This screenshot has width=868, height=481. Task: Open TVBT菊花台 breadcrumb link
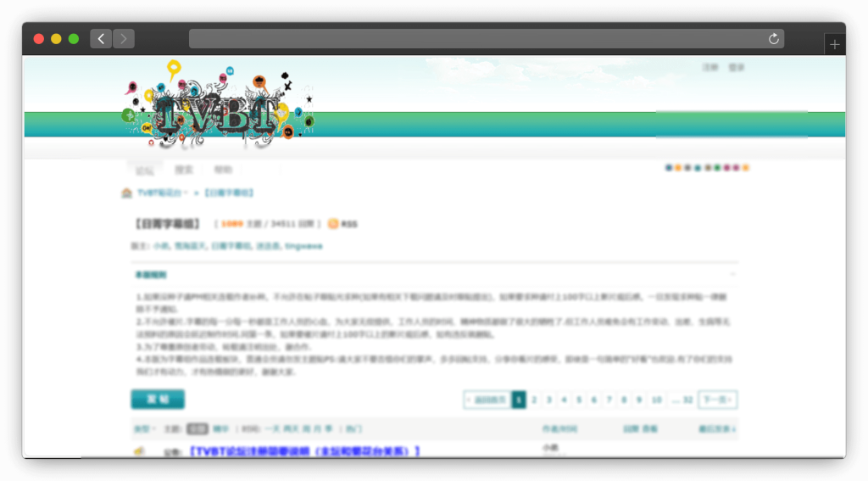coord(159,193)
